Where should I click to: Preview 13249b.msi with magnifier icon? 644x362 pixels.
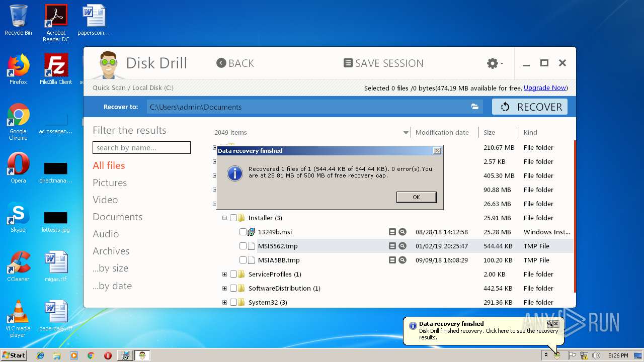point(403,232)
